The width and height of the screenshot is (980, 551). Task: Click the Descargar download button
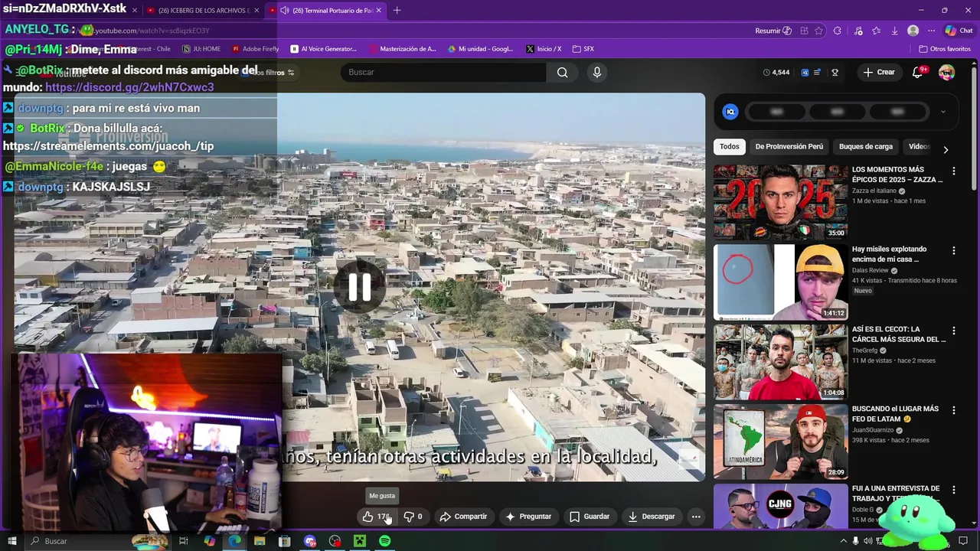point(652,517)
